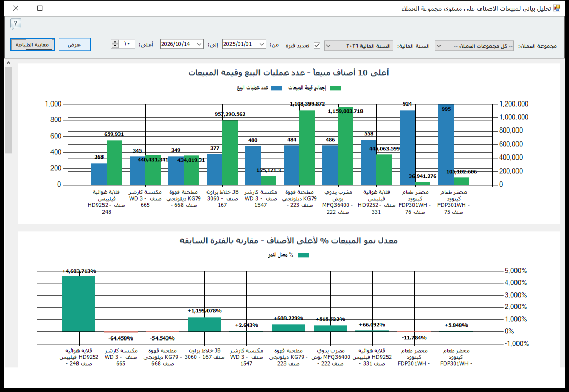Select the growth bar labeled +4,603.713%
The height and width of the screenshot is (392, 569).
click(79, 304)
